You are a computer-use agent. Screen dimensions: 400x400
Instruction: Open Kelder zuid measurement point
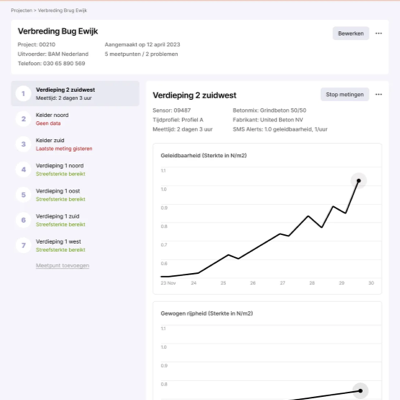(75, 144)
